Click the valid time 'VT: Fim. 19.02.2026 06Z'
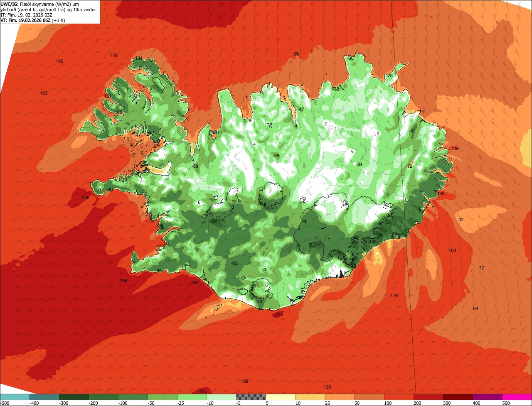Image resolution: width=532 pixels, height=406 pixels. point(25,20)
